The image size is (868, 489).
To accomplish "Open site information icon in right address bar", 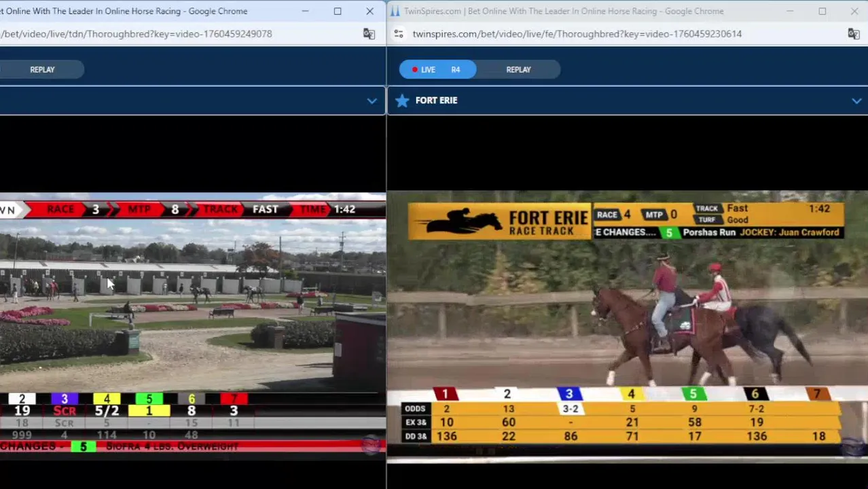I will coord(399,34).
